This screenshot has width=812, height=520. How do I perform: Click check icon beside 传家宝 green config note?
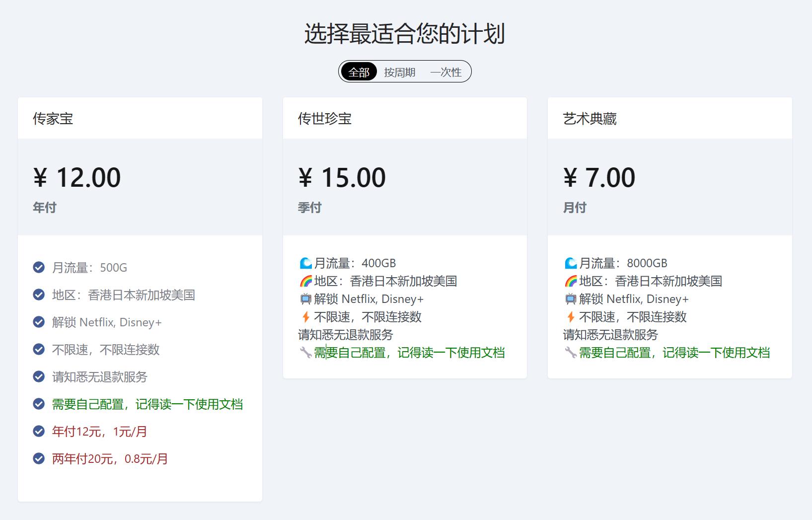click(x=39, y=404)
